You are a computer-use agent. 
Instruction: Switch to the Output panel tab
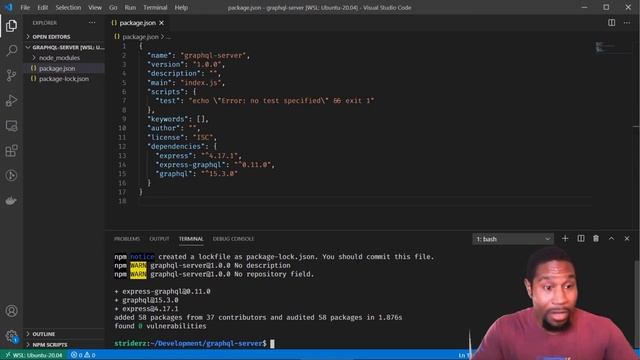click(x=159, y=239)
